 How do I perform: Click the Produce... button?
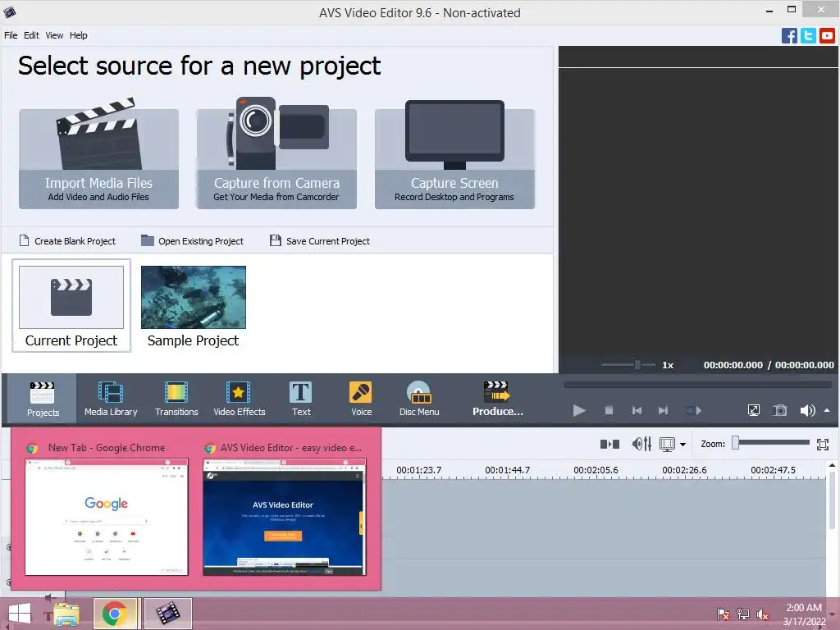[498, 399]
